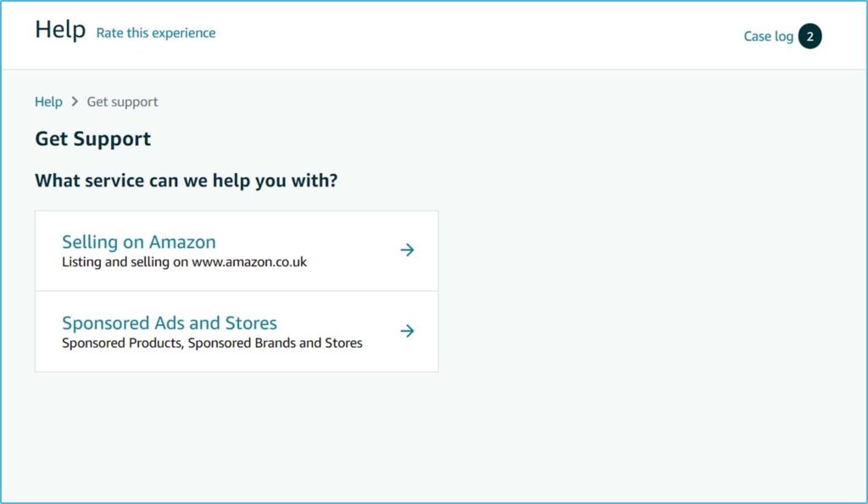
Task: Click the large Help page title
Action: 60,30
